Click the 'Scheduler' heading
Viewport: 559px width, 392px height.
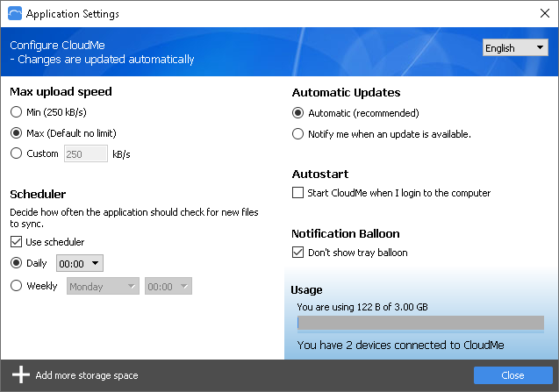pos(38,194)
